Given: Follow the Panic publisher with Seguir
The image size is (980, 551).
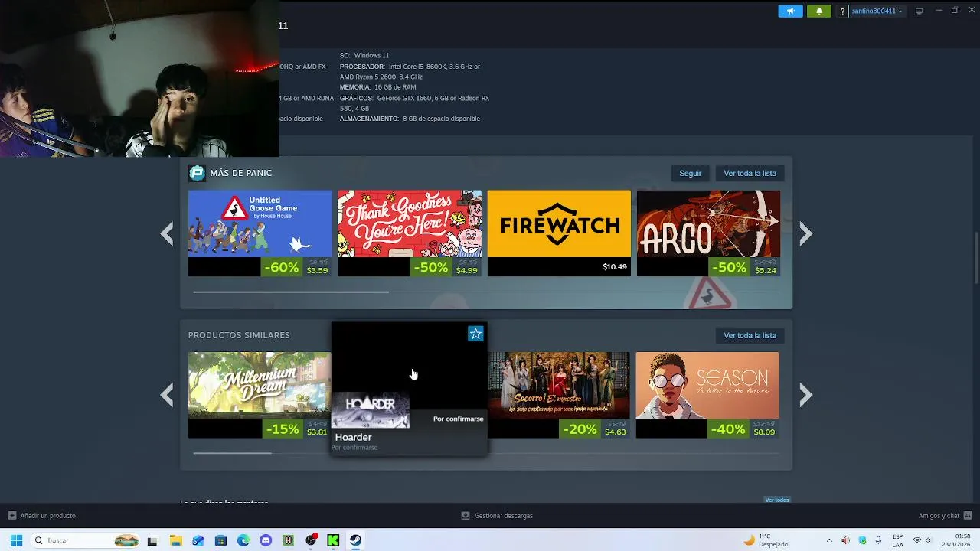Looking at the screenshot, I should 690,173.
